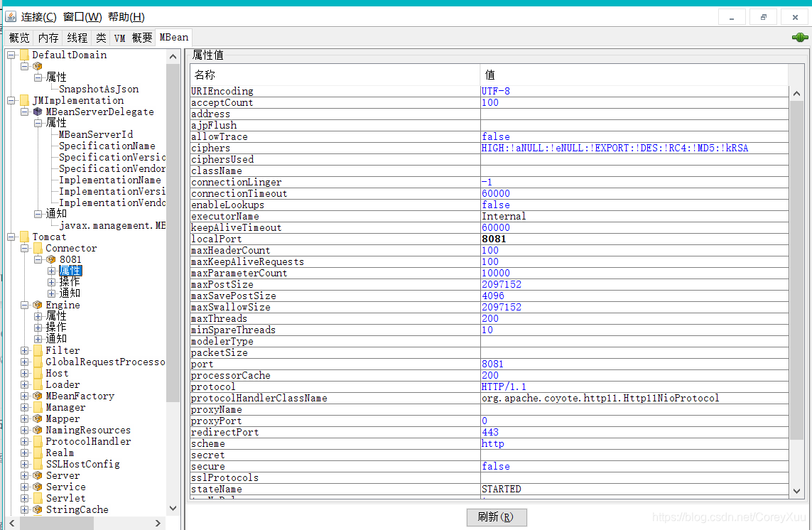Image resolution: width=812 pixels, height=530 pixels.
Task: Click the Host folder icon
Action: click(x=38, y=374)
